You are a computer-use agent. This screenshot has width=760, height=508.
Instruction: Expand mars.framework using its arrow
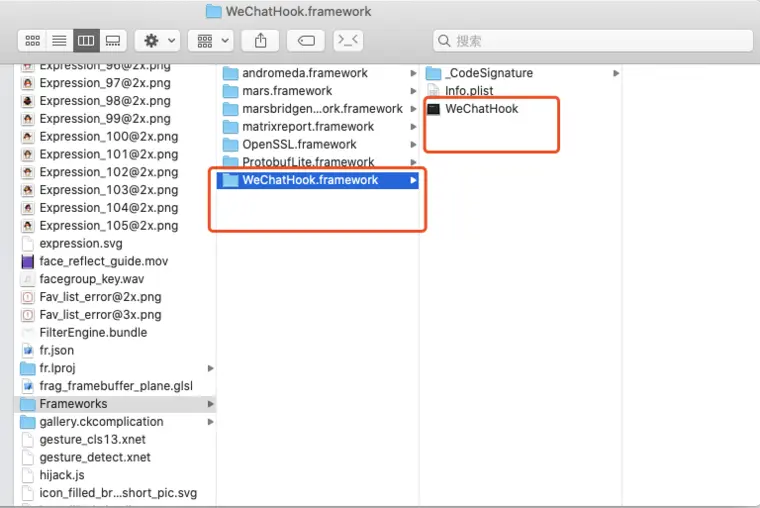pos(413,91)
